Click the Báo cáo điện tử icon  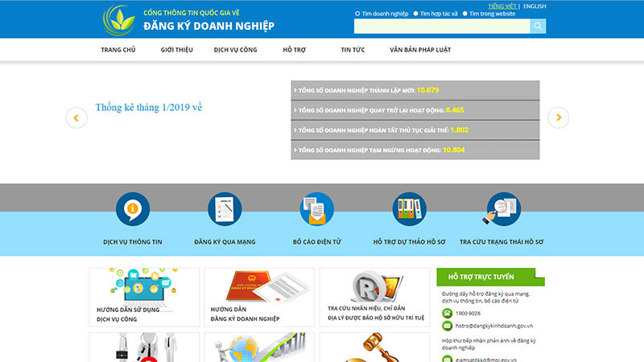tap(316, 209)
